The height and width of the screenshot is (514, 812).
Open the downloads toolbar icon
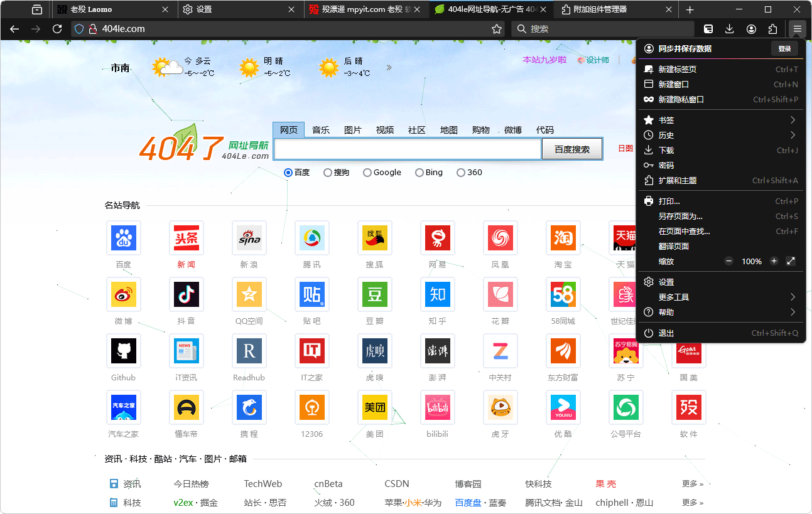pos(730,29)
